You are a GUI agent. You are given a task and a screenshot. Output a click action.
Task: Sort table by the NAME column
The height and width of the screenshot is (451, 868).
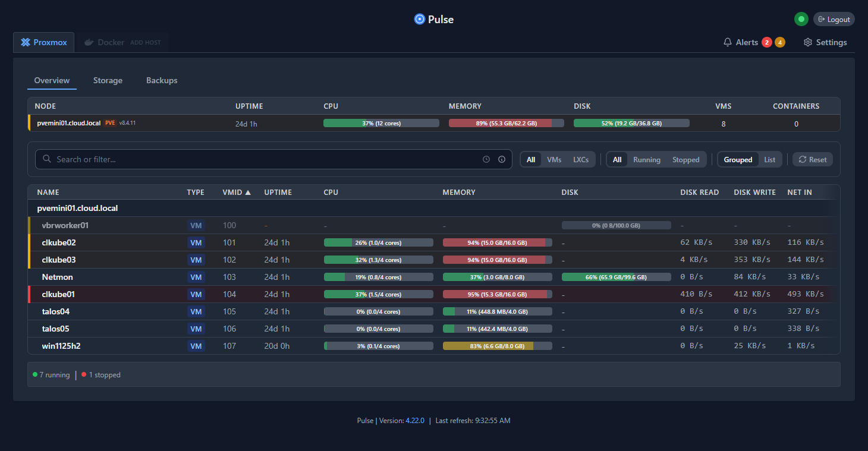[x=48, y=192]
